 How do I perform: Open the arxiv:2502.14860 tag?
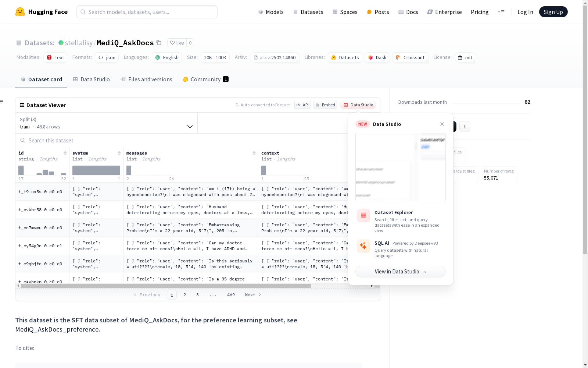[x=275, y=57]
